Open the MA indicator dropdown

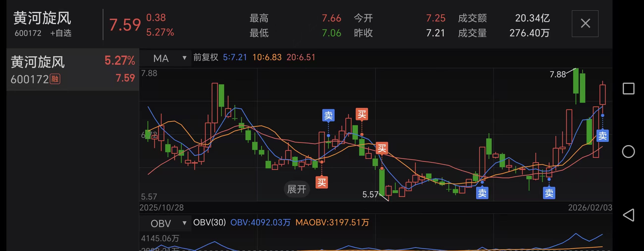[165, 58]
